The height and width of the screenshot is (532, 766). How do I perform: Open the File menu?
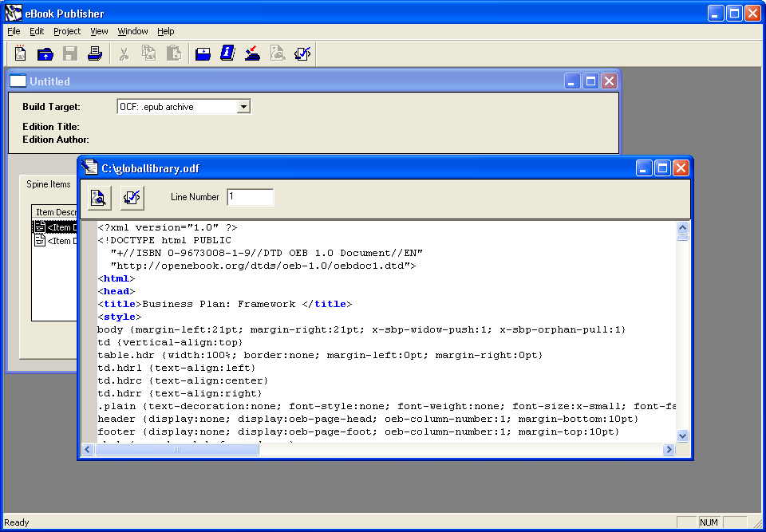[x=14, y=31]
